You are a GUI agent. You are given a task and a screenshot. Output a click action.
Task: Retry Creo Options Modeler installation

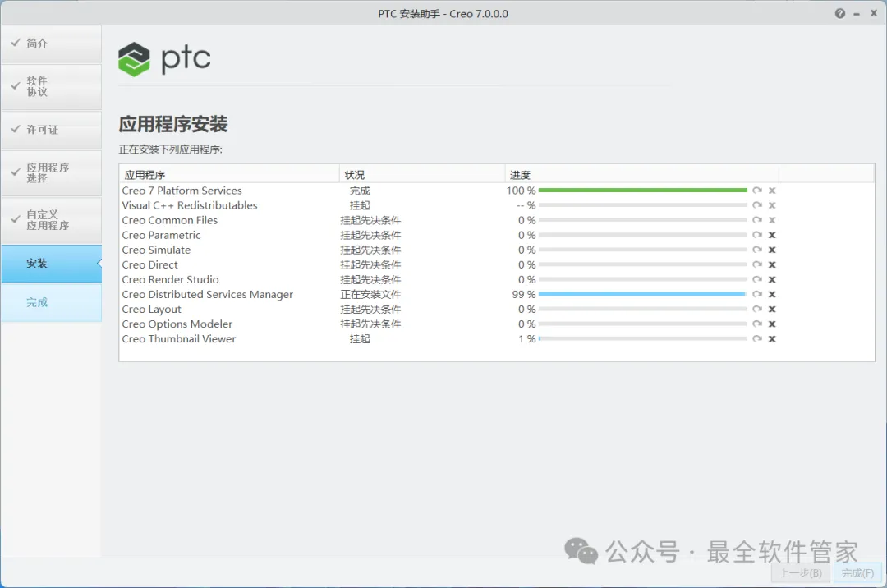coord(757,324)
